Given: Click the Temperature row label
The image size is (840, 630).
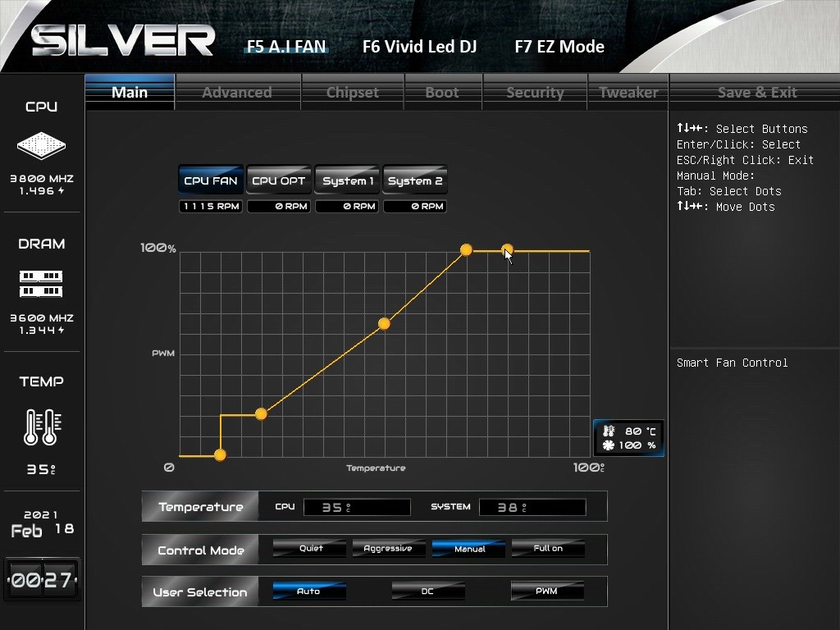Looking at the screenshot, I should pos(200,507).
